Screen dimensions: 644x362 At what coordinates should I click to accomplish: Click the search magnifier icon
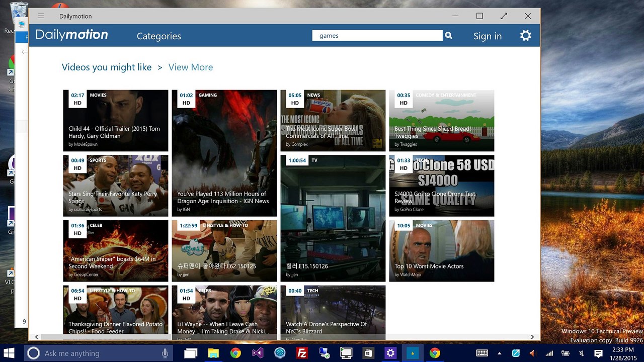click(x=449, y=36)
